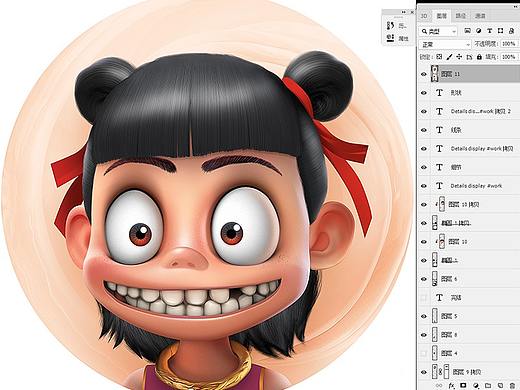Viewport: 520px width, 390px height.
Task: Select thumbnail of layer 5
Action: tap(435, 316)
